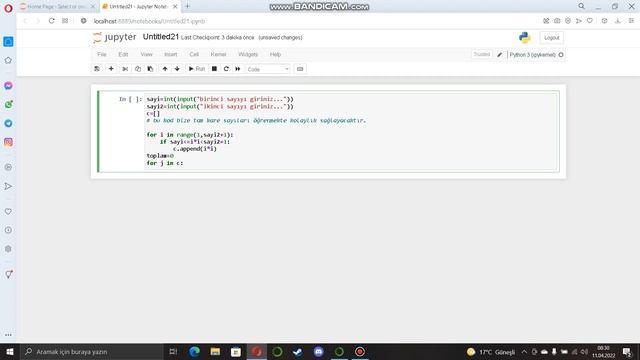Screen dimensions: 640x360
Task: Open the notification center
Action: coord(627,352)
